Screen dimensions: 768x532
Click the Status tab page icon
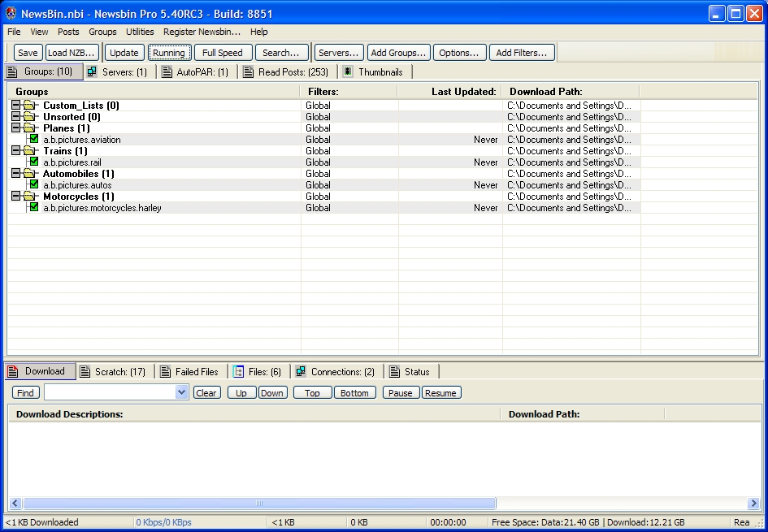pos(394,371)
